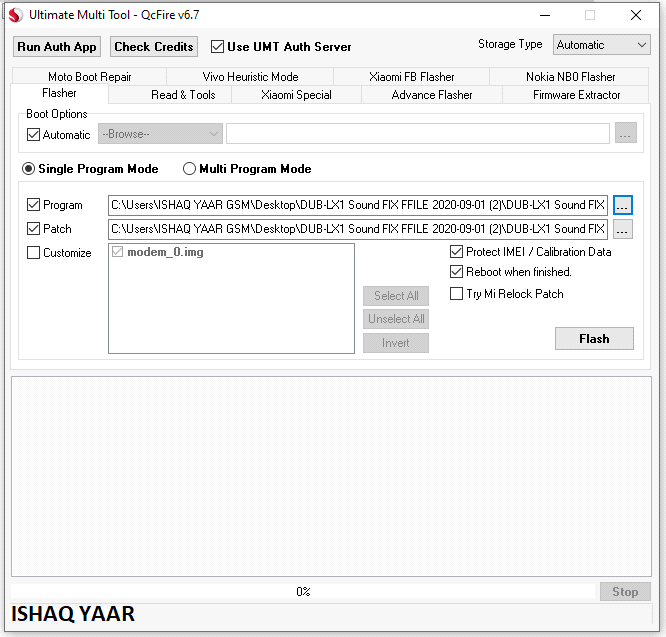Image resolution: width=666 pixels, height=637 pixels.
Task: Click inside the log output area
Action: point(331,476)
